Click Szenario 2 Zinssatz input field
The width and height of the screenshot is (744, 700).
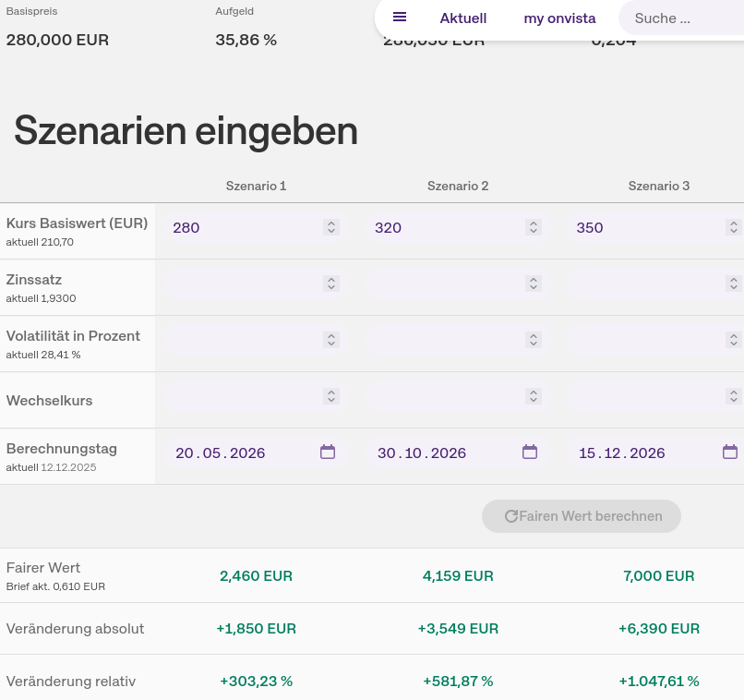pos(443,284)
